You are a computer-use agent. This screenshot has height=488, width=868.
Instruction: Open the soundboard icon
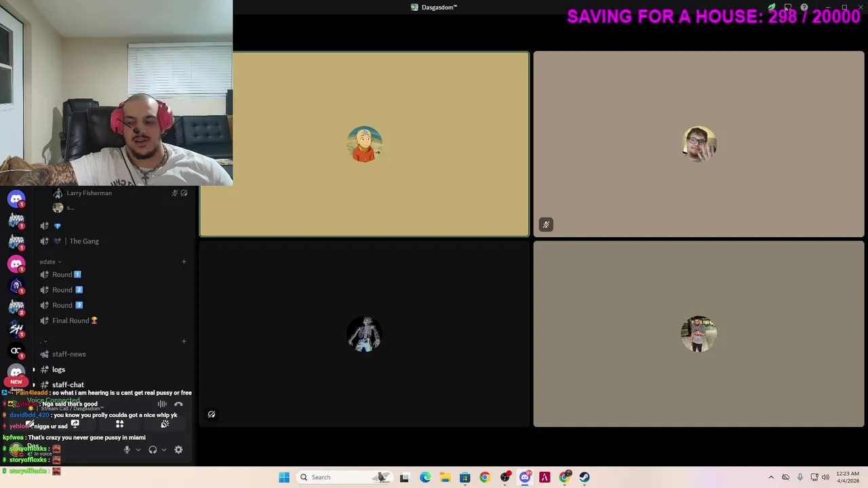(164, 424)
